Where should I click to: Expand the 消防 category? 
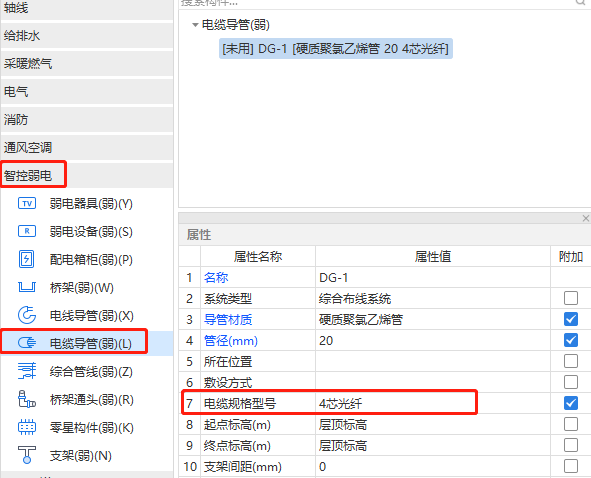point(87,120)
